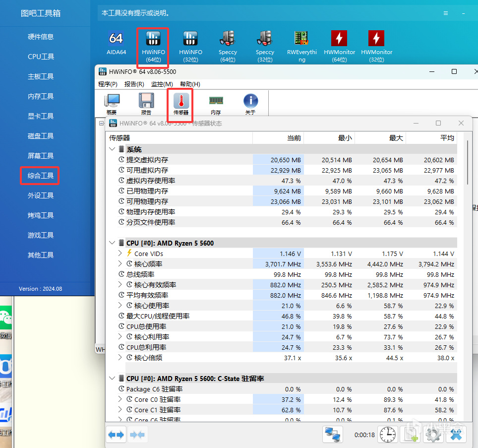
Task: Open the 内存 memory module icon
Action: 216,104
